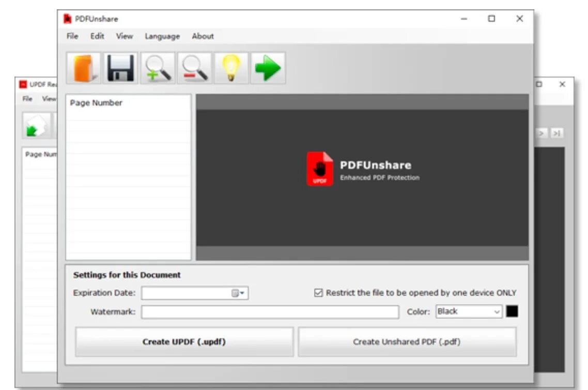The width and height of the screenshot is (588, 390).
Task: Click the orange open file toolbar icon
Action: pos(84,68)
